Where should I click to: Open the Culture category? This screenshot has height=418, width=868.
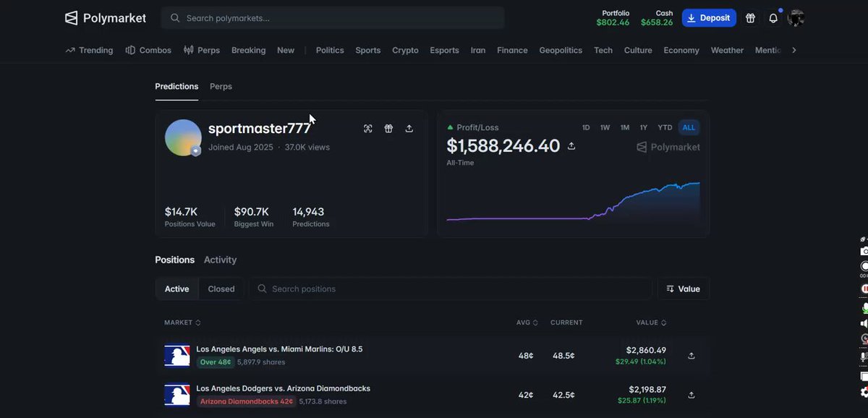(638, 51)
